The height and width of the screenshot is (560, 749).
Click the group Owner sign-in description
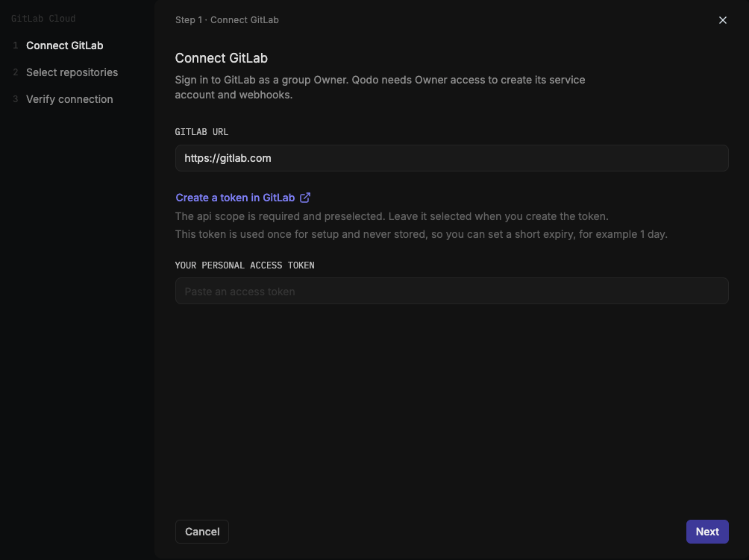380,87
